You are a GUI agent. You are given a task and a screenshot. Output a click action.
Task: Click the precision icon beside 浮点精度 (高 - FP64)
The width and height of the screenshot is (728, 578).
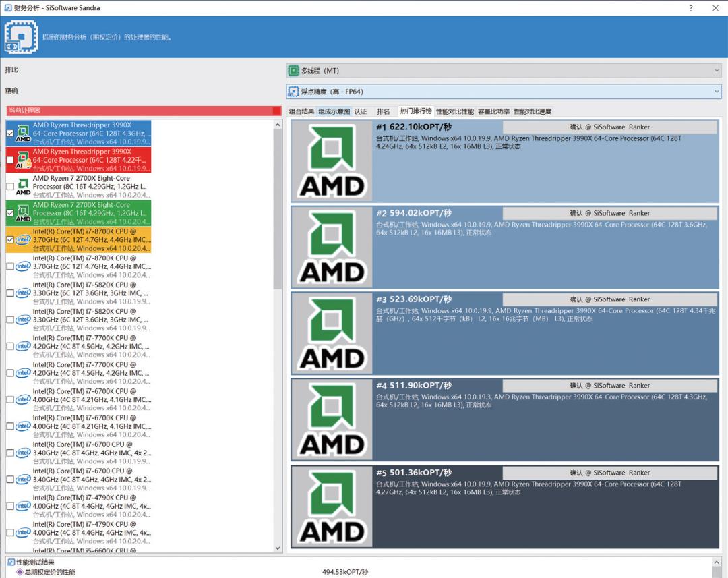click(293, 92)
